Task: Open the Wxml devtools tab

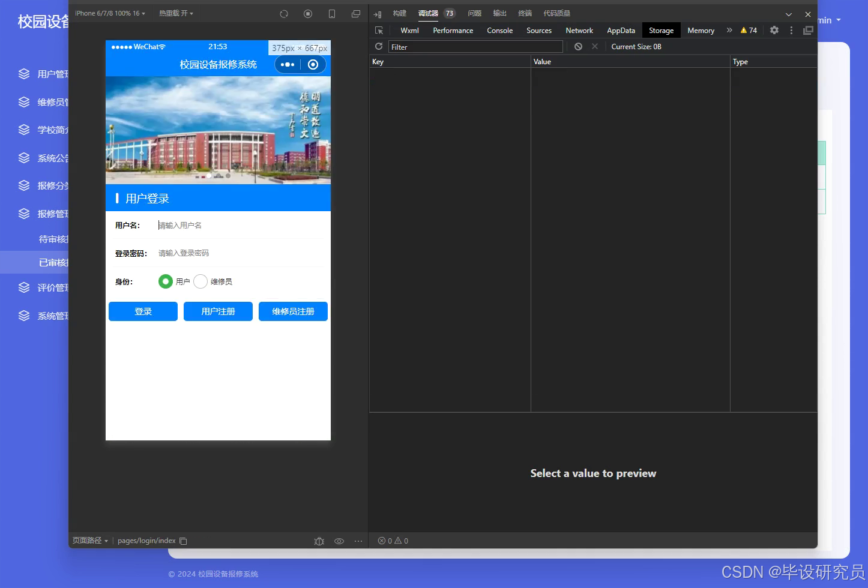Action: coord(409,31)
